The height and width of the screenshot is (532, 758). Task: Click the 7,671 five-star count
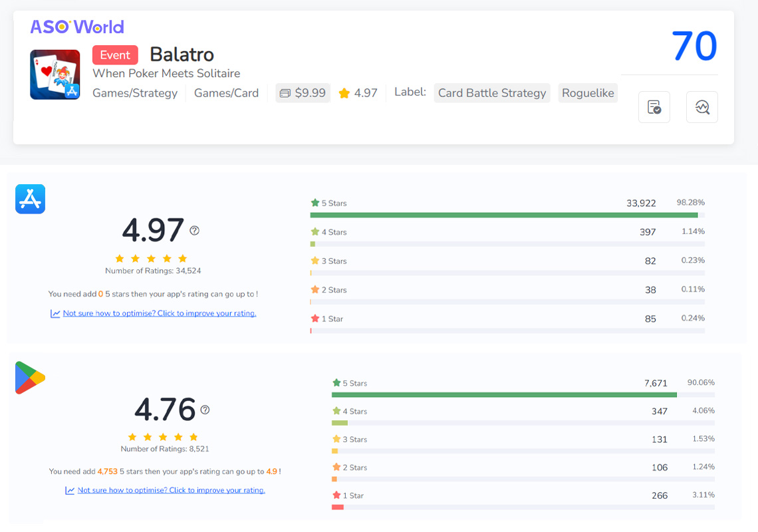656,383
